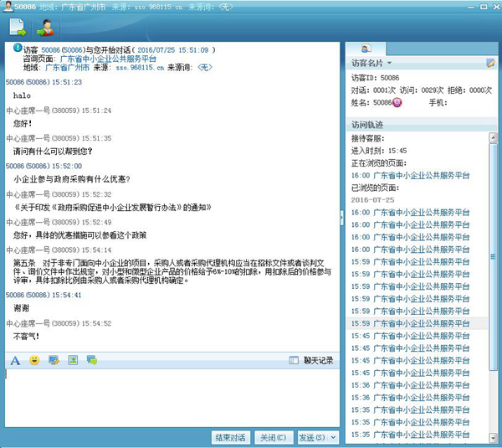The height and width of the screenshot is (448, 502).
Task: Click the 结束对话 button
Action: [230, 437]
